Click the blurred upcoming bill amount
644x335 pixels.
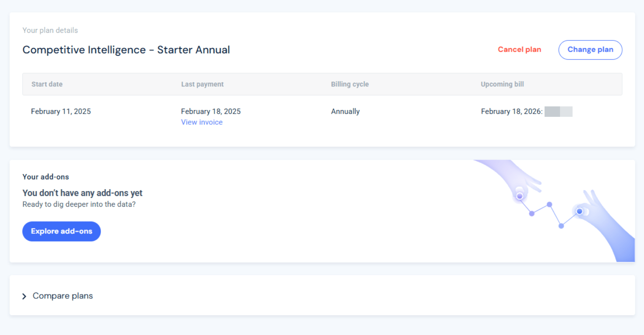558,112
